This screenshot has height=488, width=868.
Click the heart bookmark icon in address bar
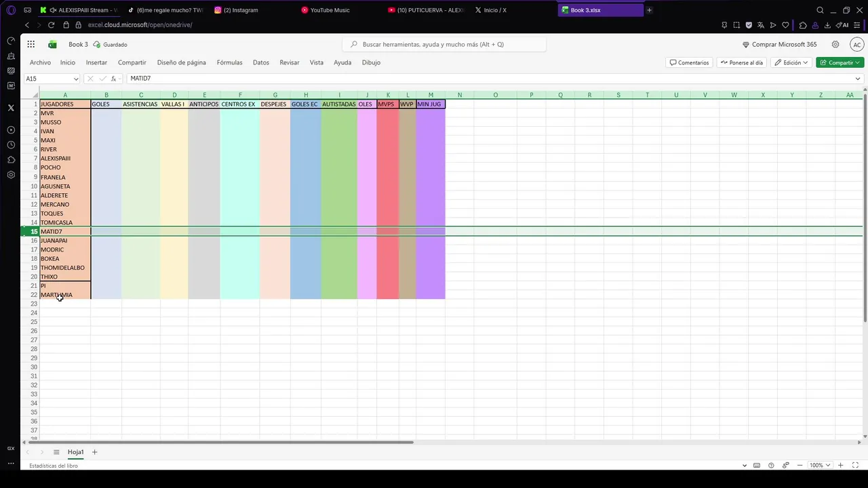click(785, 25)
